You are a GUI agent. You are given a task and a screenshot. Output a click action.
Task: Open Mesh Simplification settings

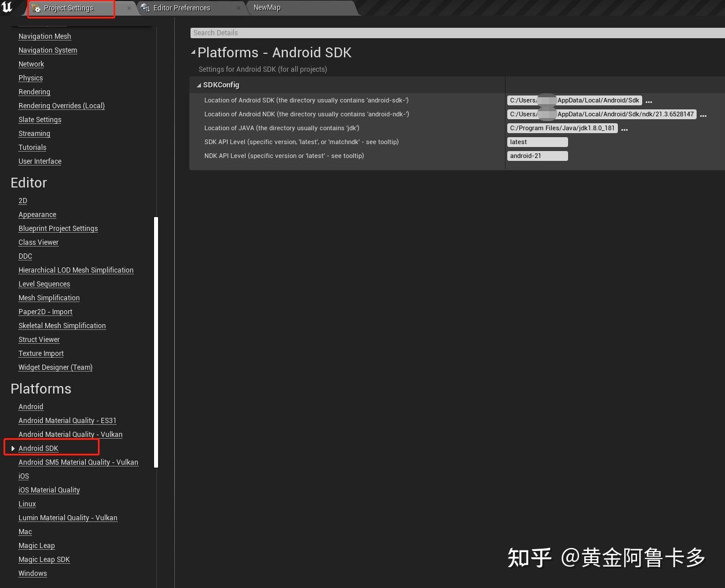49,298
